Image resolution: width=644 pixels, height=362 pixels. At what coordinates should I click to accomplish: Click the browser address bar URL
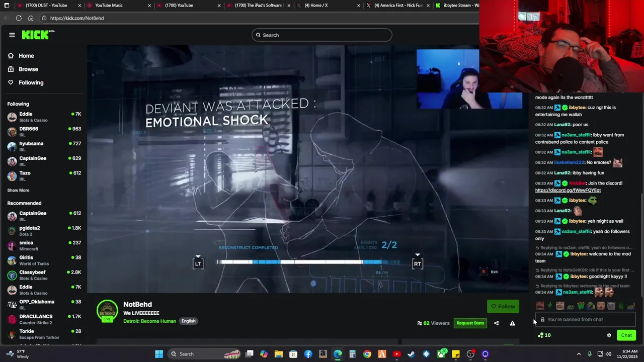77,18
